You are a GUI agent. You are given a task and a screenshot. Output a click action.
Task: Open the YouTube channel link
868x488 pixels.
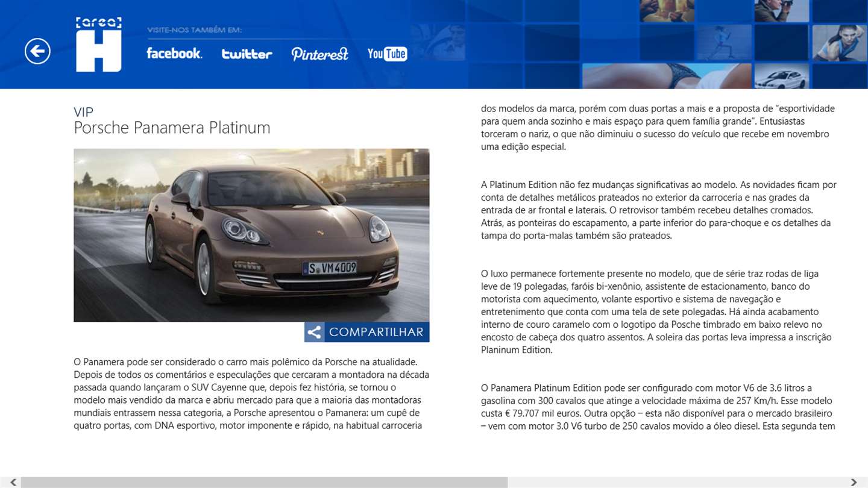pos(388,54)
